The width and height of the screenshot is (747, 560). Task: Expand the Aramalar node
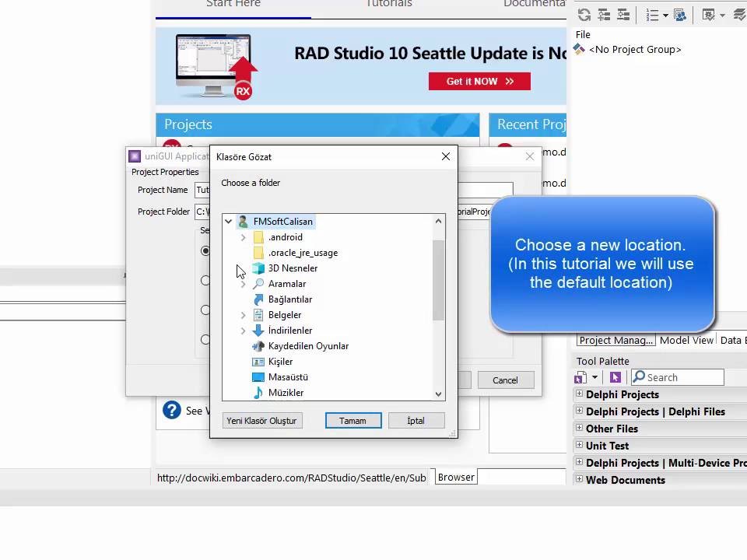click(244, 284)
